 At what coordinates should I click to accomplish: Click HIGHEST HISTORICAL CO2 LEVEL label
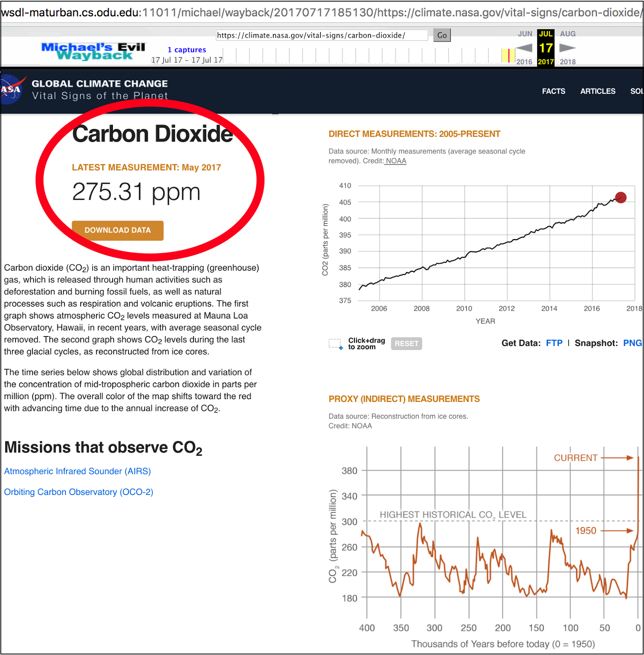[453, 515]
